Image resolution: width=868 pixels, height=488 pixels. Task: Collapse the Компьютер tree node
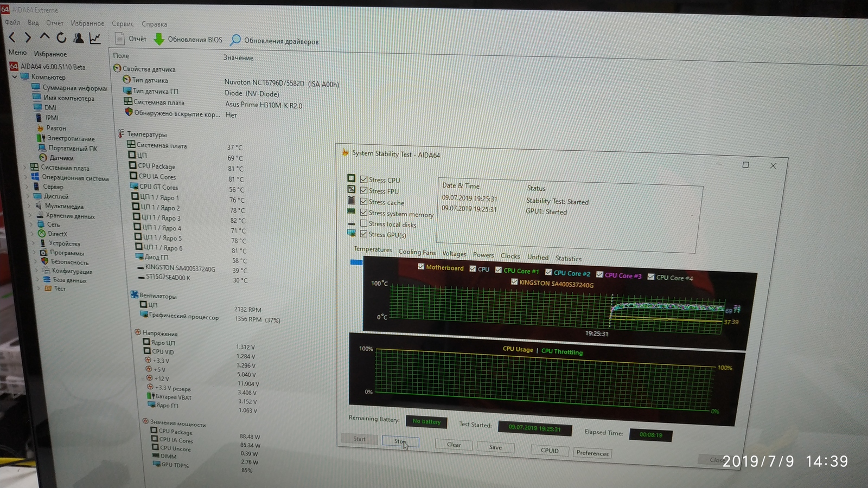pyautogui.click(x=15, y=77)
